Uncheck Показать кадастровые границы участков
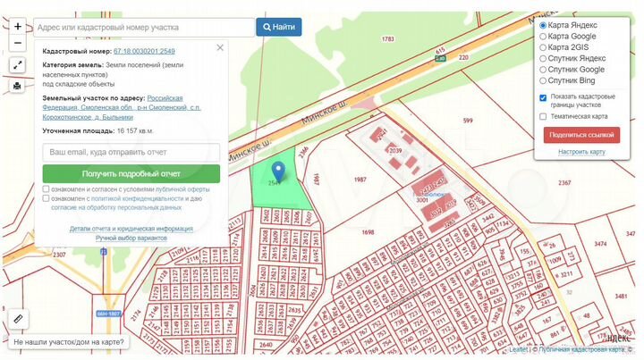 pos(543,96)
